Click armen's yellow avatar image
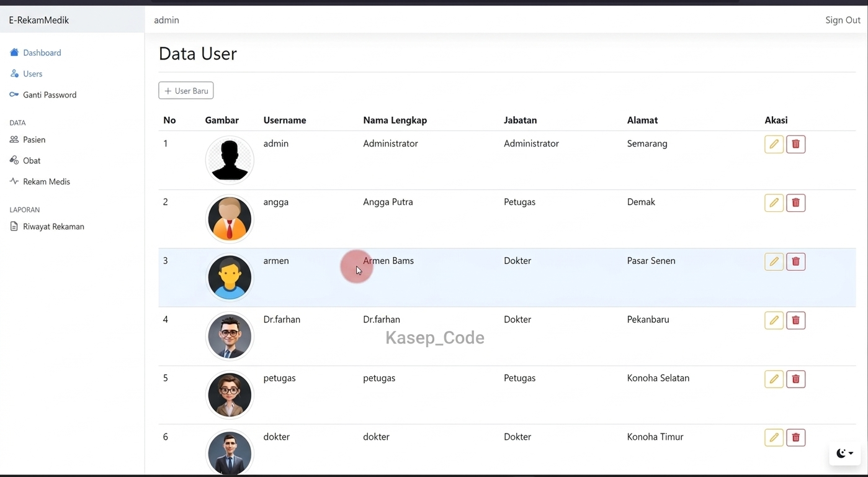The width and height of the screenshot is (868, 477). (230, 278)
